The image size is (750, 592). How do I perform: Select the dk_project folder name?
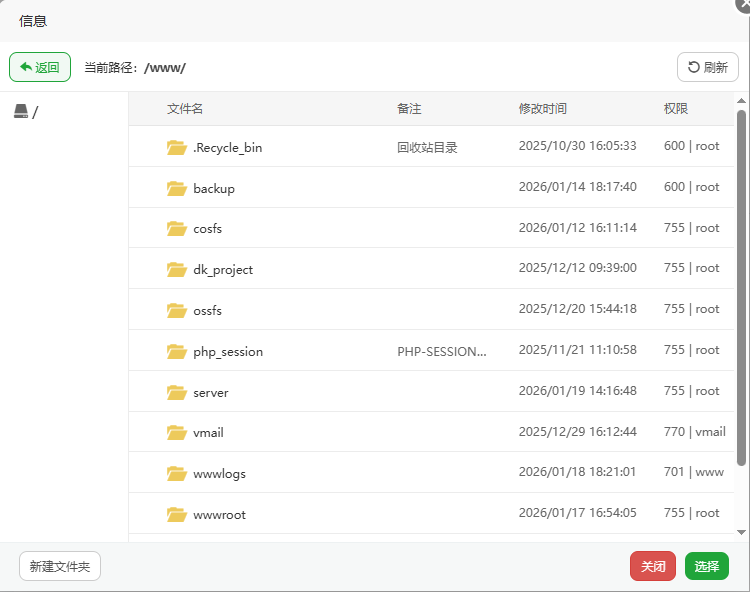pos(223,270)
